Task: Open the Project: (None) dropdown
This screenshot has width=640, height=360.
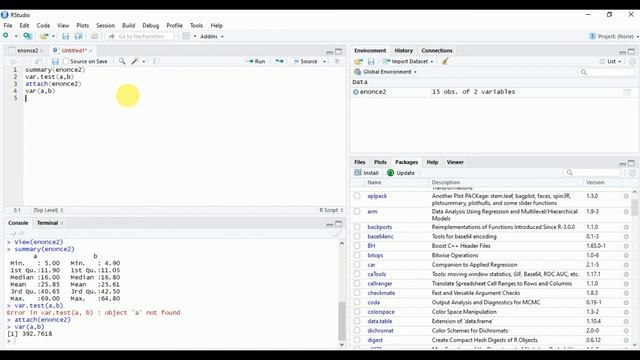Action: (614, 36)
